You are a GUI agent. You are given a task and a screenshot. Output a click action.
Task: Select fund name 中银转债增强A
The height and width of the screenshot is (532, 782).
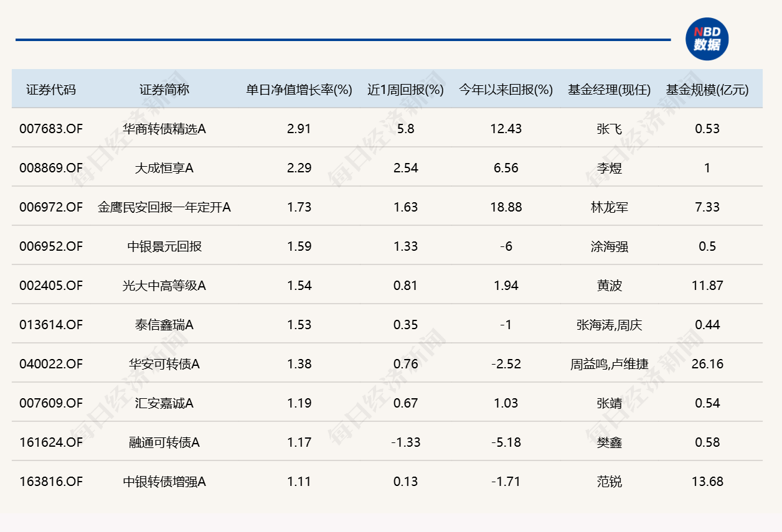[164, 482]
